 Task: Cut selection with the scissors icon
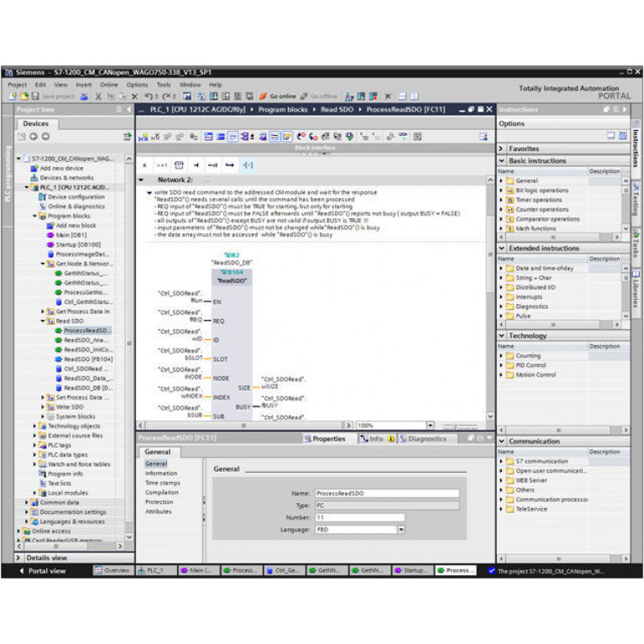pos(98,97)
